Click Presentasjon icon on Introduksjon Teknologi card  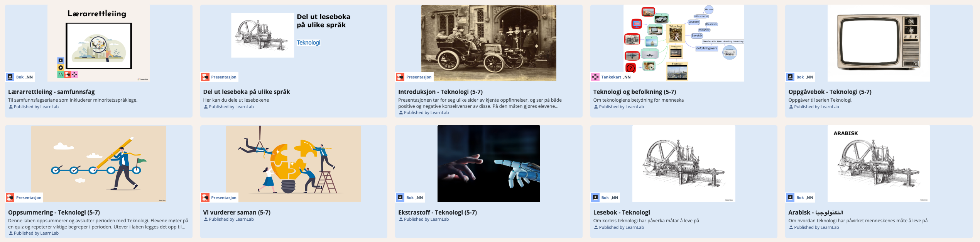tap(400, 77)
